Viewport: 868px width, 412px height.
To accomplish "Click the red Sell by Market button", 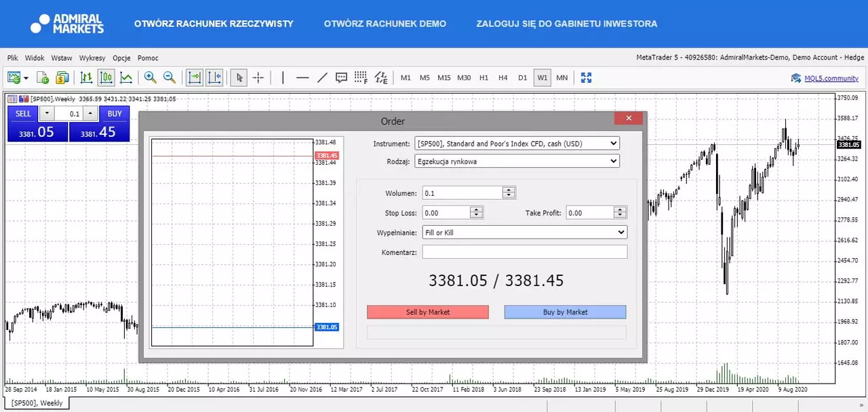I will pos(428,312).
